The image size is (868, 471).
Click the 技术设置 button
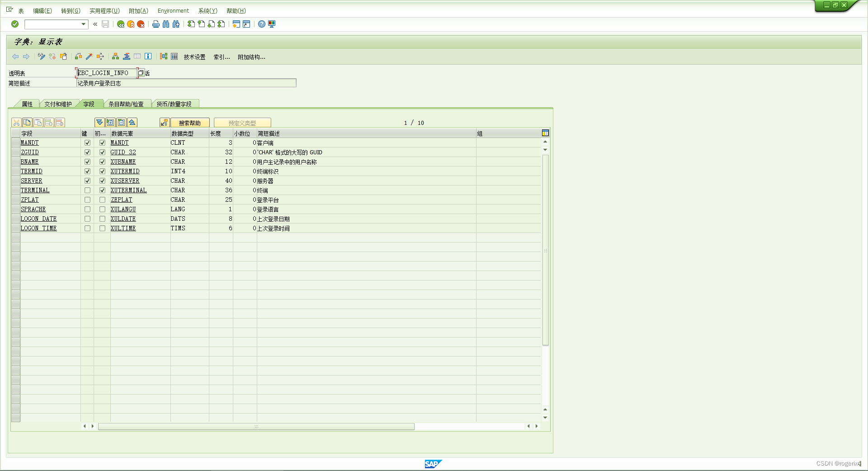[194, 57]
